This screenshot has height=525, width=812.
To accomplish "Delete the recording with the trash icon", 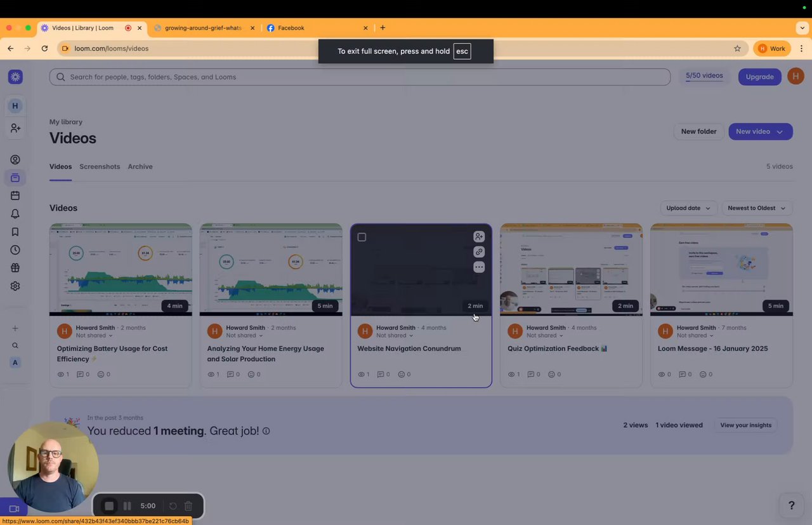I will coord(188,506).
